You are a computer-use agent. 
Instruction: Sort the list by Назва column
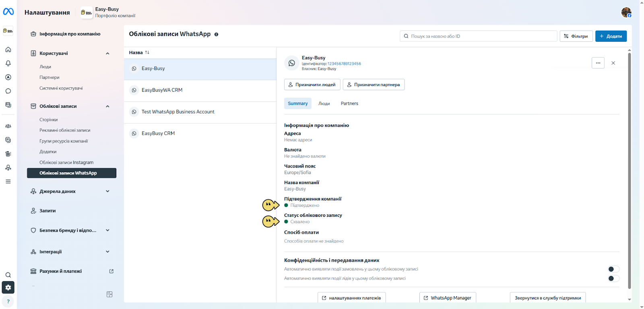139,52
